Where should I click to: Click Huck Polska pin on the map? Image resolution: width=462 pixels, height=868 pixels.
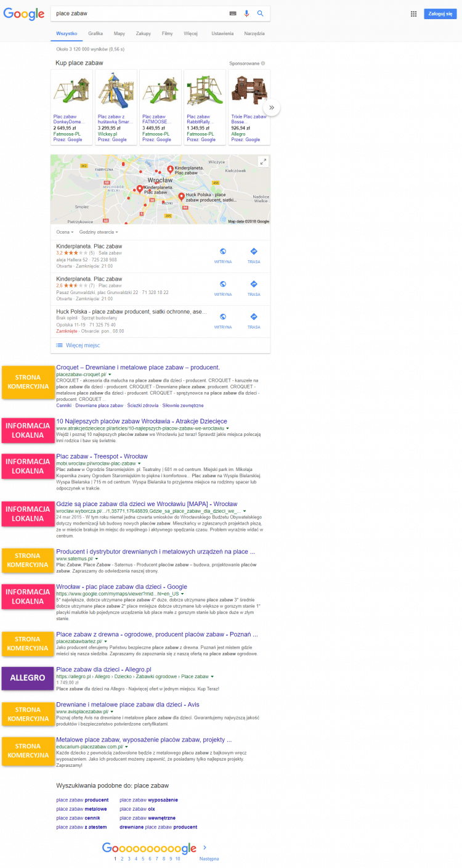tap(181, 196)
